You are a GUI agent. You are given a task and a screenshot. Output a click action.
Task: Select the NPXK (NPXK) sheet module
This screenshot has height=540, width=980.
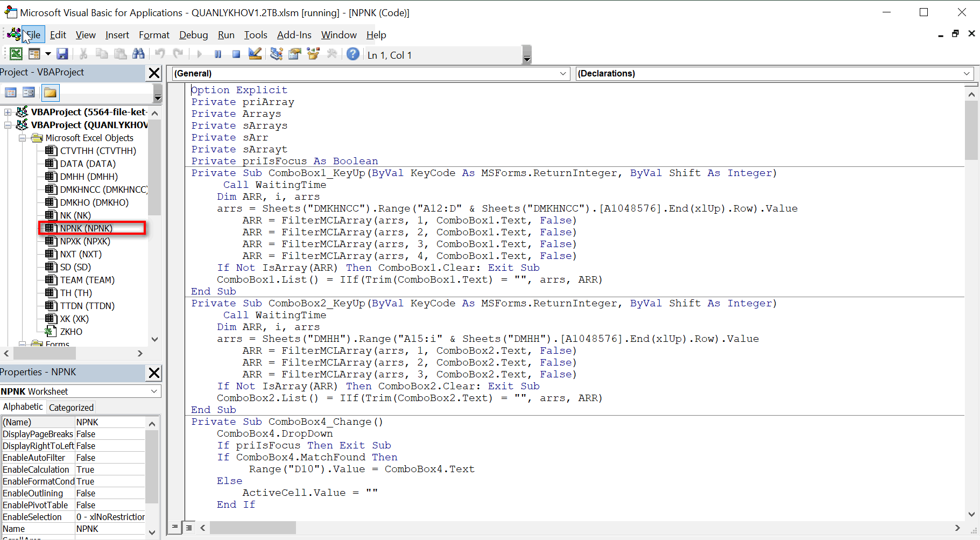(85, 241)
